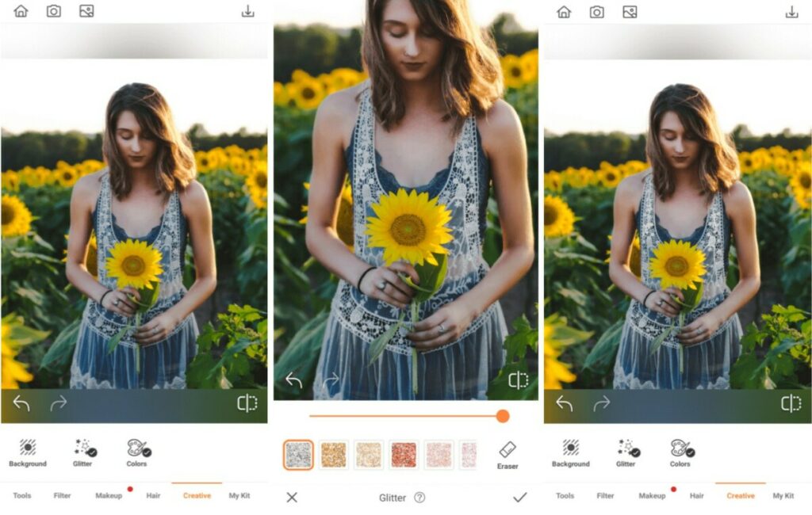Undo the glitter stroke on the middle screen
Image resolution: width=812 pixels, height=515 pixels.
[x=293, y=380]
